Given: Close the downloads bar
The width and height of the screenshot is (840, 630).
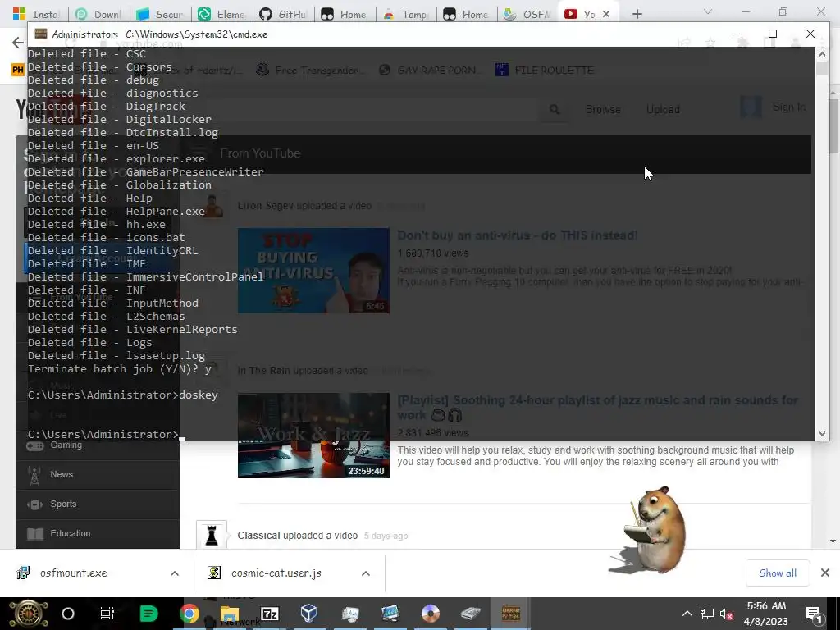Looking at the screenshot, I should tap(825, 573).
